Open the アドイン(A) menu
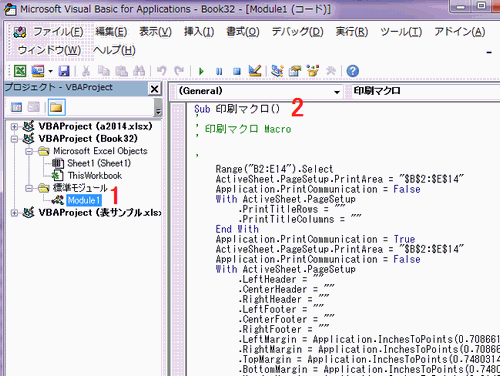 point(459,32)
